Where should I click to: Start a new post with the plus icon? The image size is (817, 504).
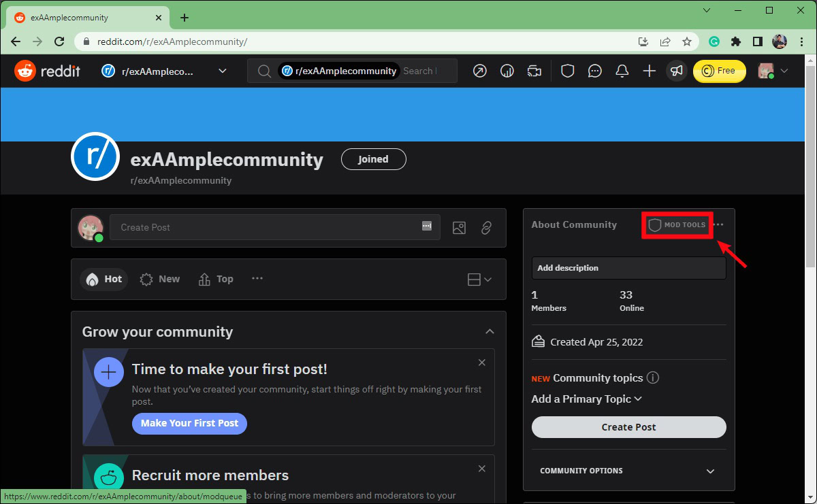coord(649,70)
